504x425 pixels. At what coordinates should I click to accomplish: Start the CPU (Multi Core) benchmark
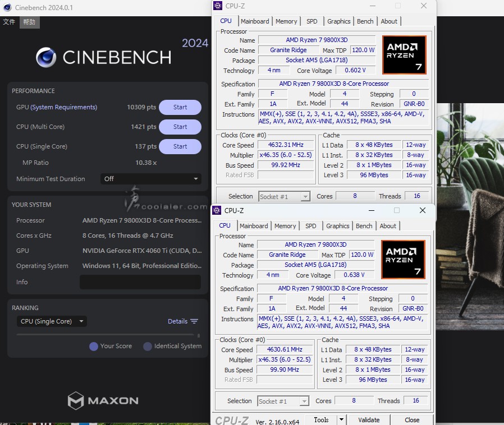coord(180,127)
